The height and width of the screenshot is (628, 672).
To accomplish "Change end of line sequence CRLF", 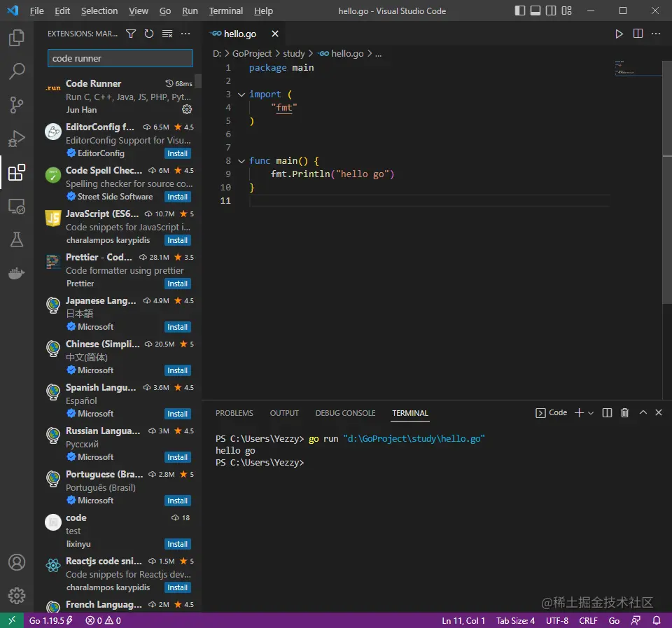I will point(588,621).
